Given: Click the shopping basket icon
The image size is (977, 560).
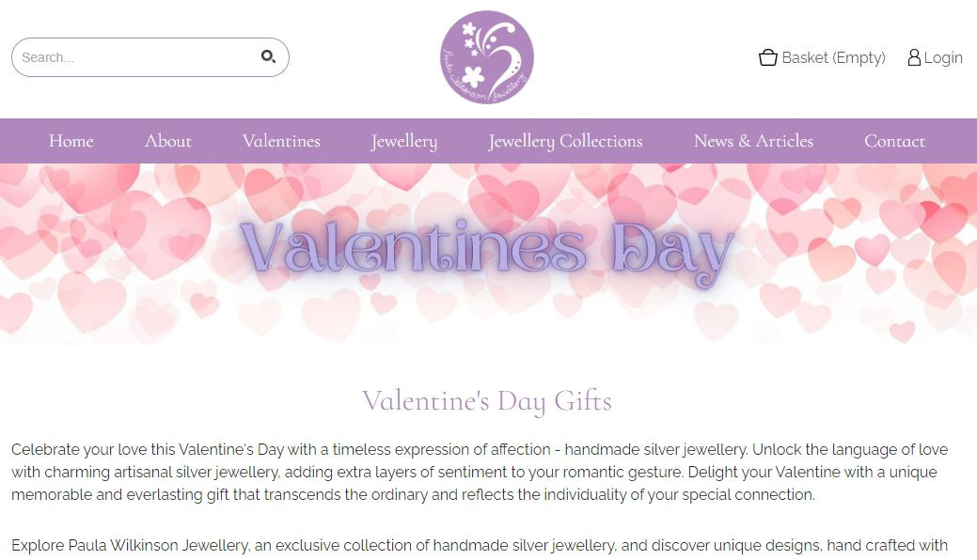Looking at the screenshot, I should tap(767, 57).
